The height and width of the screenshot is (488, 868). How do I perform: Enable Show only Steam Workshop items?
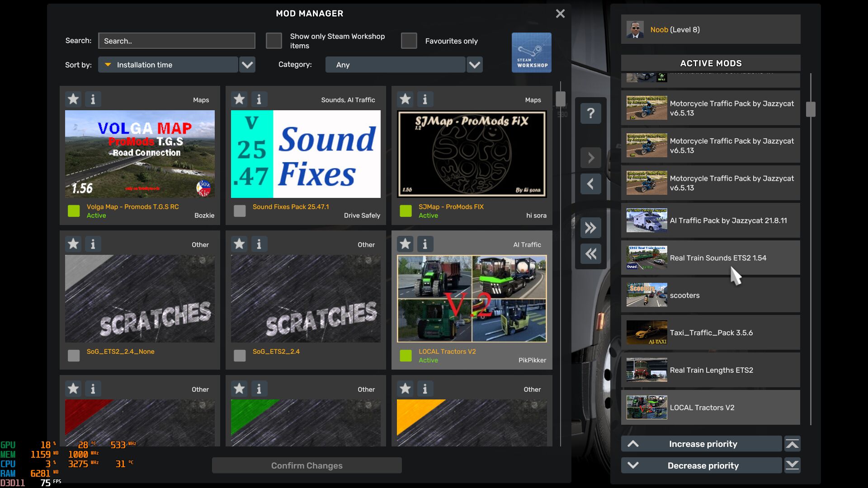(274, 41)
